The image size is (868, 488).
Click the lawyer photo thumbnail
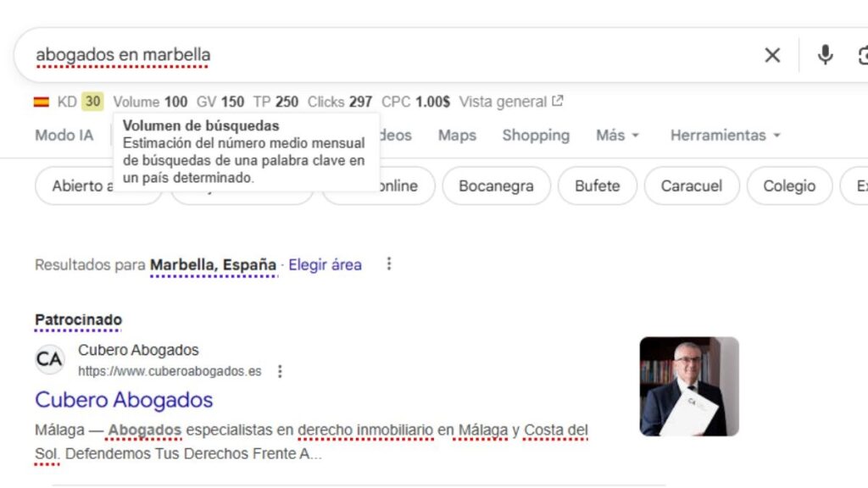689,386
